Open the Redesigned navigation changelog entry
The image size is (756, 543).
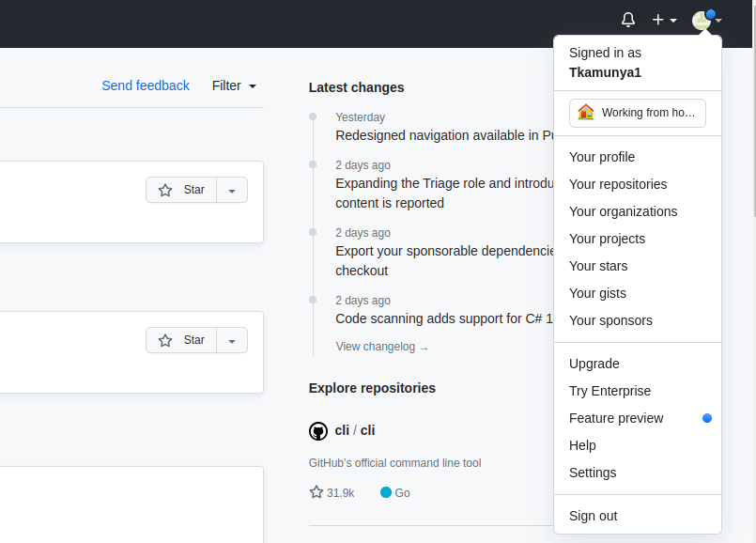(x=444, y=135)
